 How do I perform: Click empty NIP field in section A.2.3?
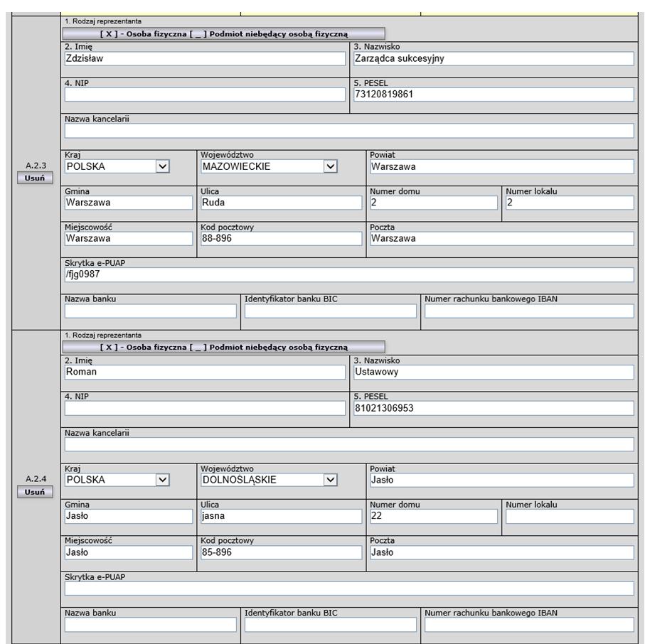coord(205,94)
